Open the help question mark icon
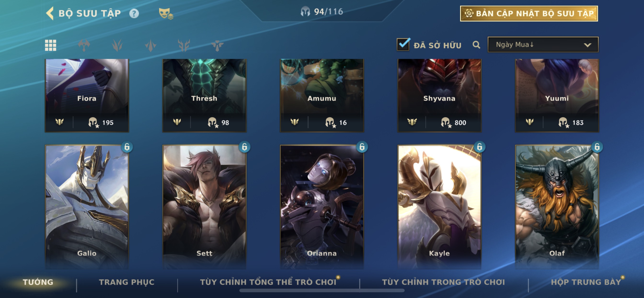The width and height of the screenshot is (644, 298). [x=134, y=13]
